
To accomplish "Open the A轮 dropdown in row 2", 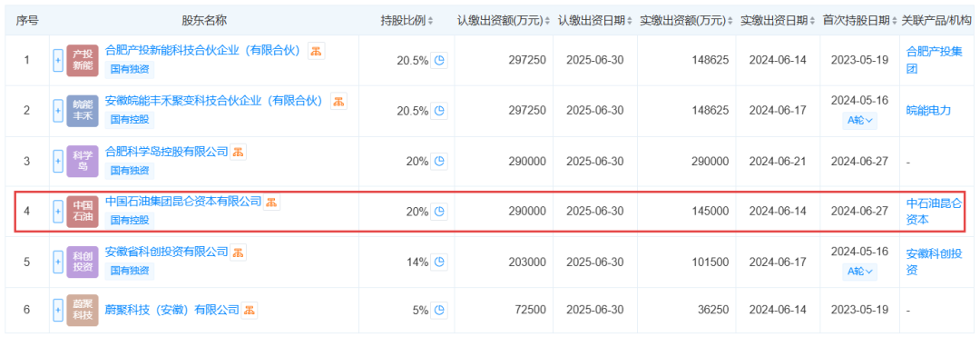I will pos(859,121).
